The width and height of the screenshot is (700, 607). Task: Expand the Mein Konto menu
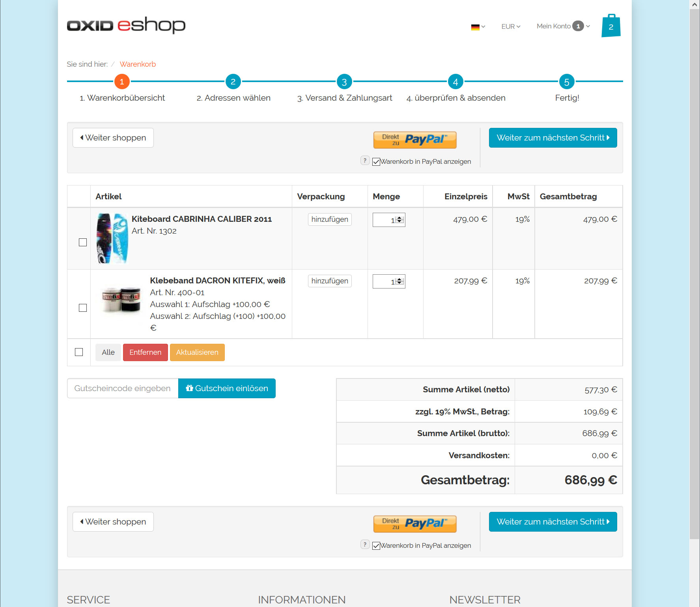pos(563,26)
